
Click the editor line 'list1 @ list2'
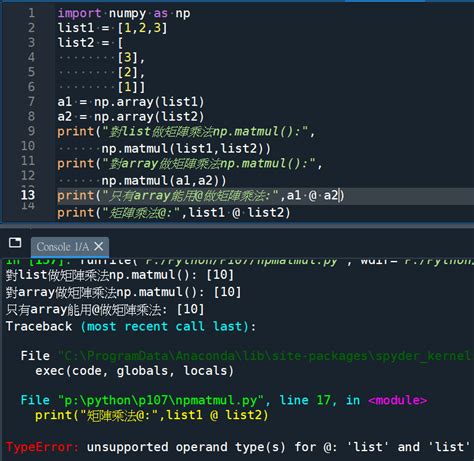174,213
